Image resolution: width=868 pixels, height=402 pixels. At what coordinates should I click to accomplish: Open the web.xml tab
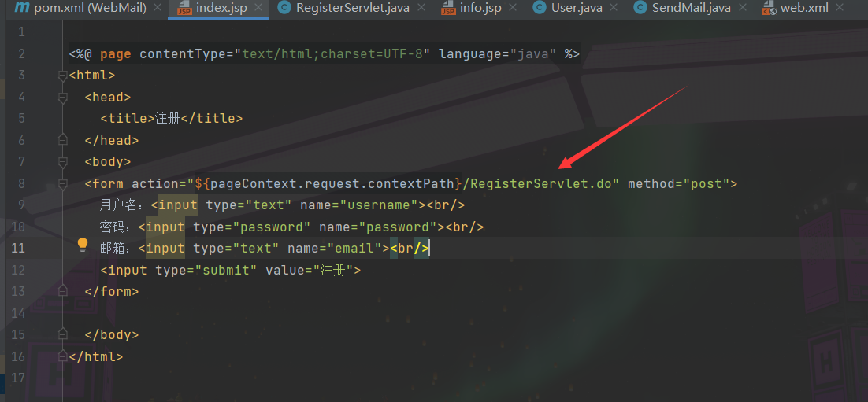point(804,9)
